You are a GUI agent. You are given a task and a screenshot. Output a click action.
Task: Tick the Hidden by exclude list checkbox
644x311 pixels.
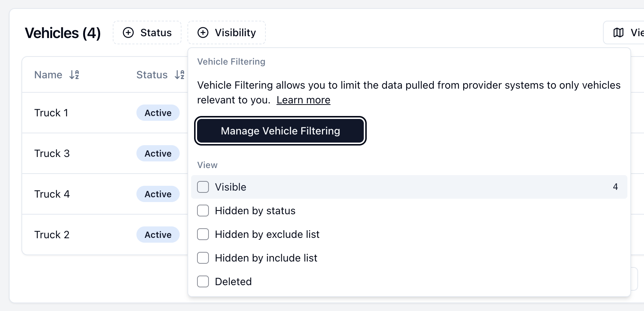pyautogui.click(x=203, y=234)
